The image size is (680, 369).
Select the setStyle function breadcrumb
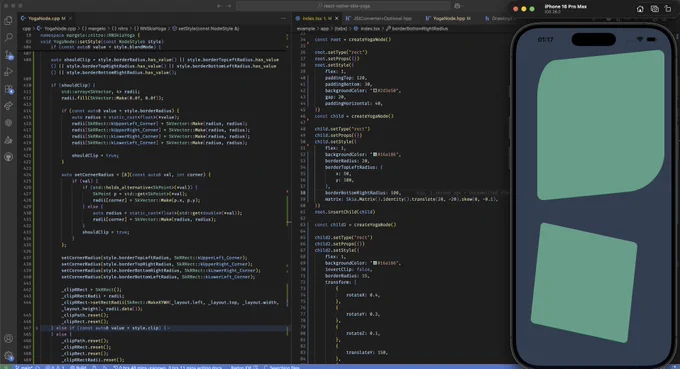[206, 29]
